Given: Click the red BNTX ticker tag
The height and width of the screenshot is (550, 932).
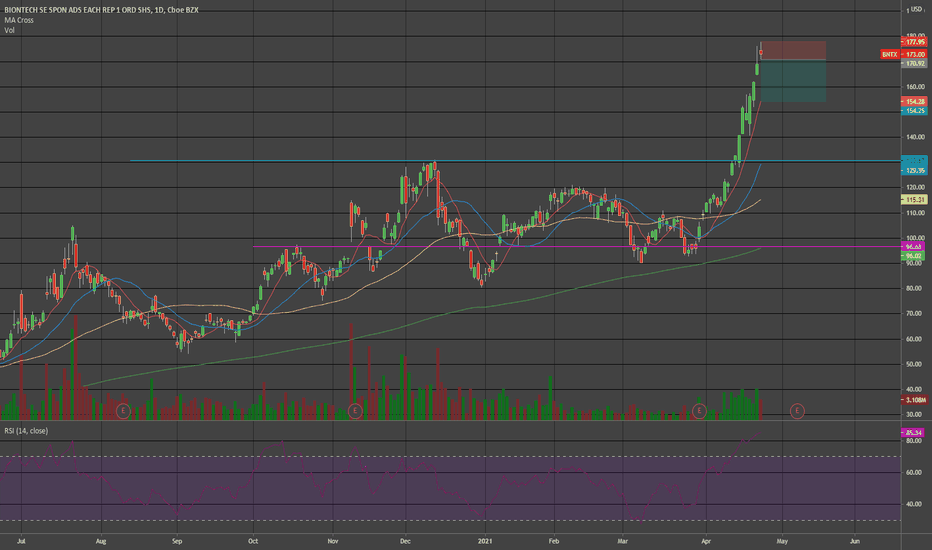Looking at the screenshot, I should [x=889, y=55].
